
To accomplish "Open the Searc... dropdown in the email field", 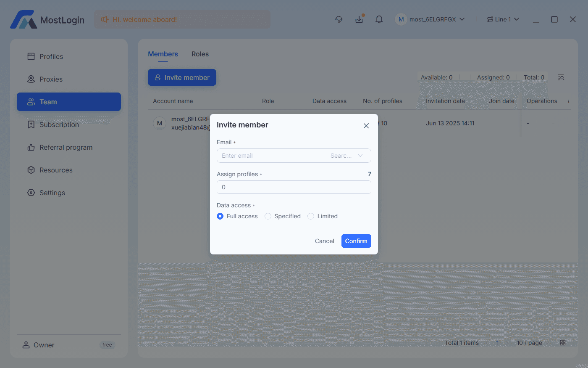I will coord(346,156).
